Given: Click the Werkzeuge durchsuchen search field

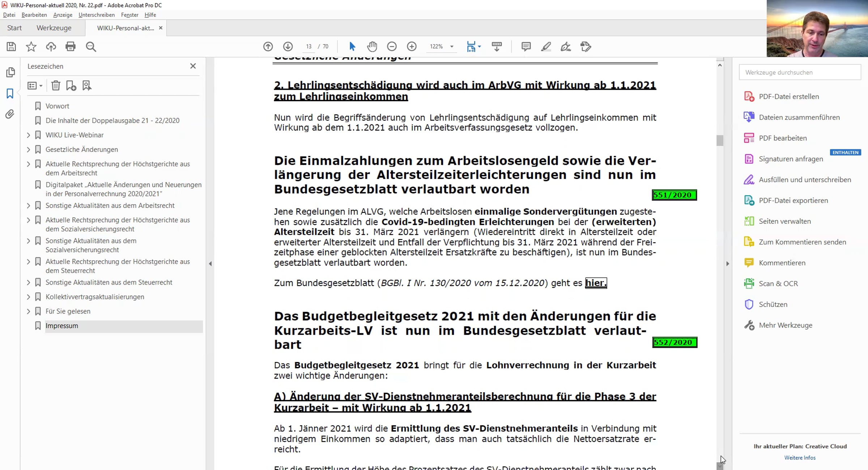Looking at the screenshot, I should click(800, 72).
